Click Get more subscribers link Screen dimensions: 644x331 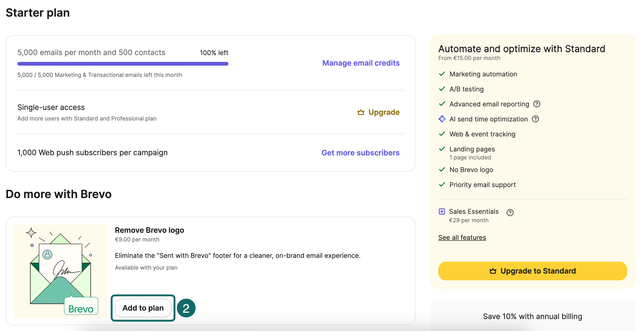tap(360, 153)
